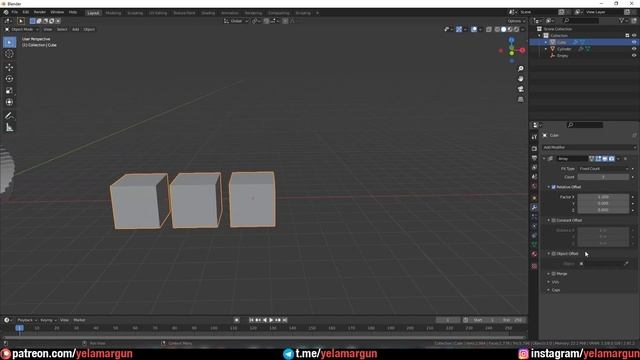Click the red X axis gizmo handle
The width and height of the screenshot is (640, 360).
click(522, 50)
